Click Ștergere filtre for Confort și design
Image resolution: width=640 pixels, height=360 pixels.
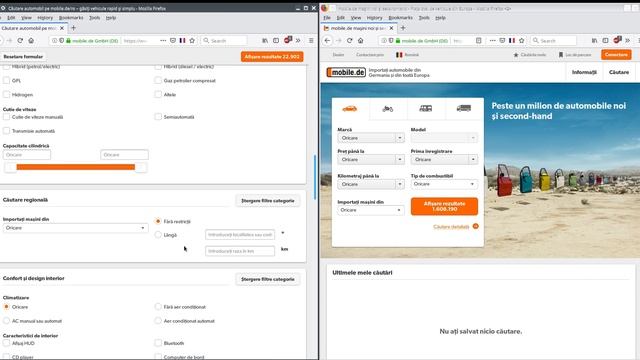click(268, 279)
